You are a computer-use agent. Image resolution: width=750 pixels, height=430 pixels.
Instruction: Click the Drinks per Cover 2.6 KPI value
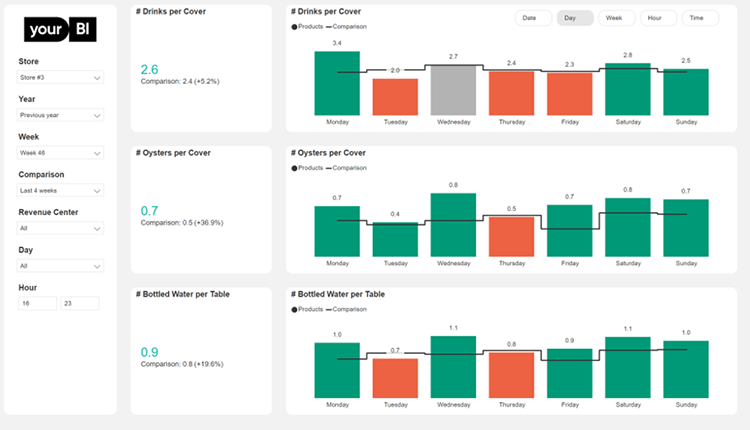pyautogui.click(x=150, y=70)
